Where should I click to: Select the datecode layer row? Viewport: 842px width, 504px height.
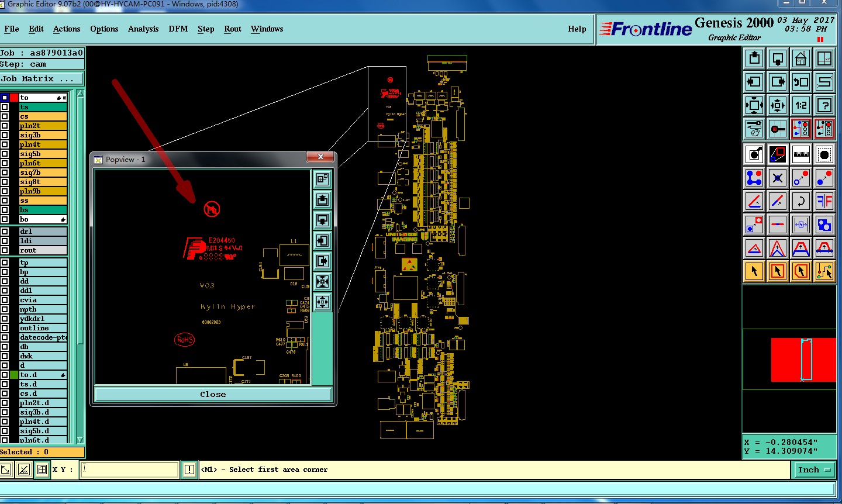tap(43, 338)
